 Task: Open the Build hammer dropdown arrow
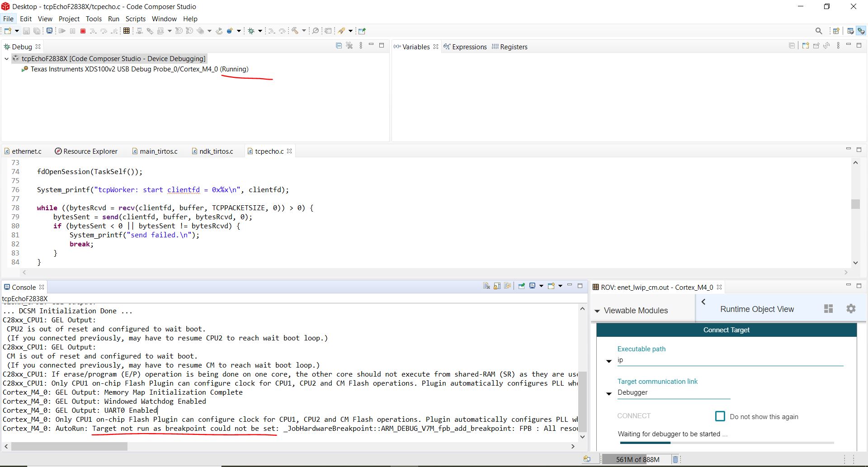tap(304, 31)
